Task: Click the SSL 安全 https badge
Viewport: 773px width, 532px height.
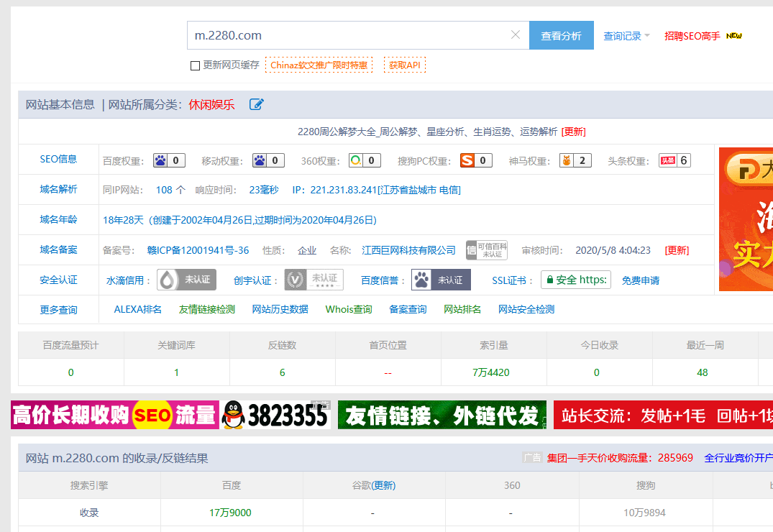Action: pos(576,280)
